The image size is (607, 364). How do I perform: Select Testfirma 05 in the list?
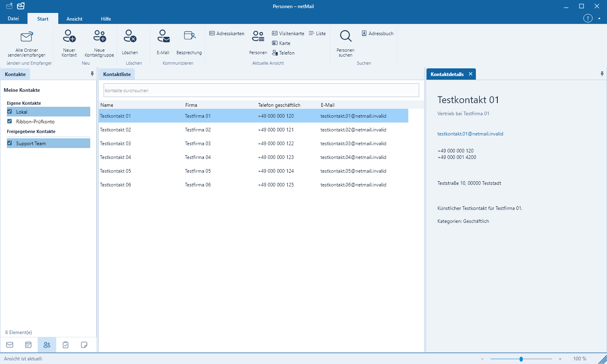coord(198,171)
